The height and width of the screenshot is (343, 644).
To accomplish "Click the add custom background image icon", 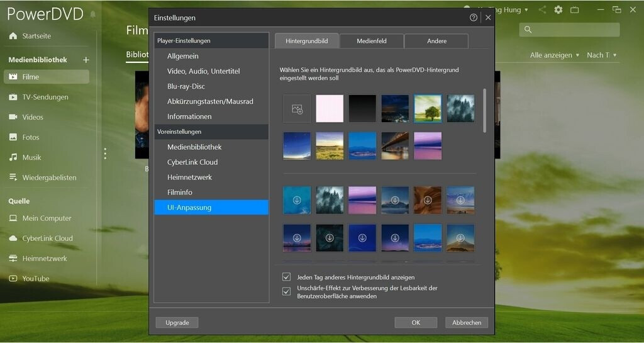I will point(297,109).
